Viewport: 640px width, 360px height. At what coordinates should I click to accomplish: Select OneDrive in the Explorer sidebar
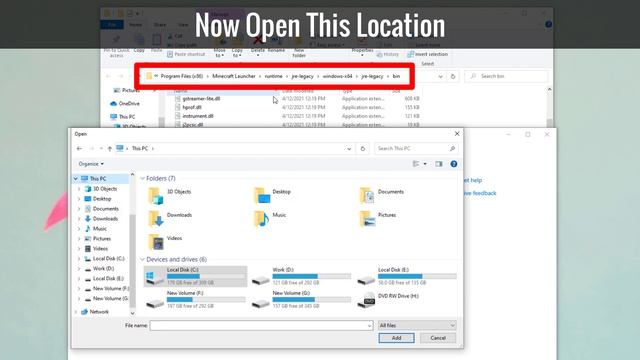point(125,104)
